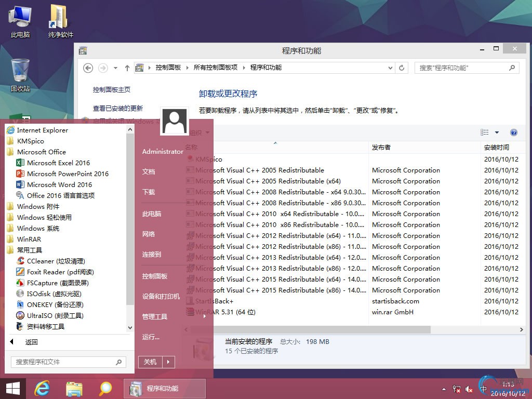Focus the 搜索程序和文件 search box

pyautogui.click(x=68, y=362)
